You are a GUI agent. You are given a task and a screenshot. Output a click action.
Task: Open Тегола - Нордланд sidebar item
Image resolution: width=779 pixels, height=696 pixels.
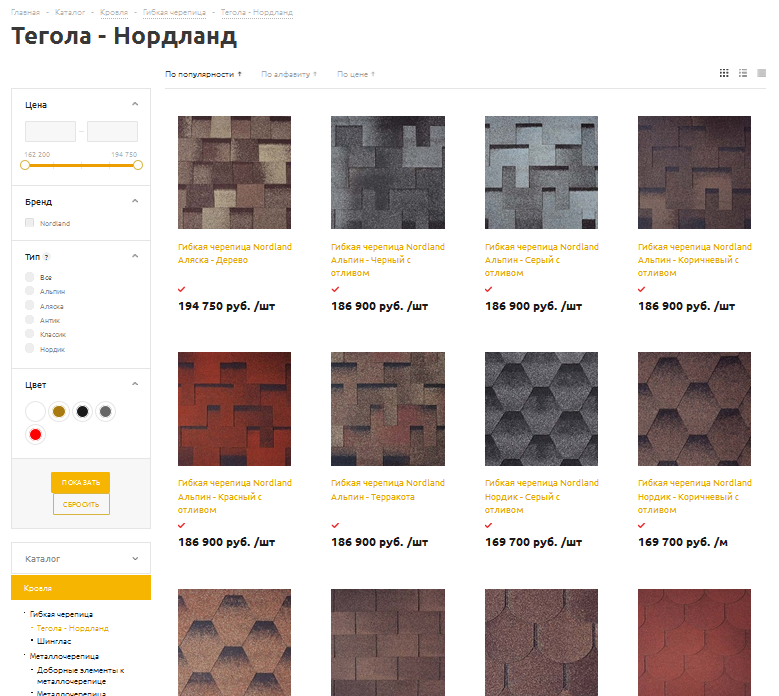click(x=73, y=628)
